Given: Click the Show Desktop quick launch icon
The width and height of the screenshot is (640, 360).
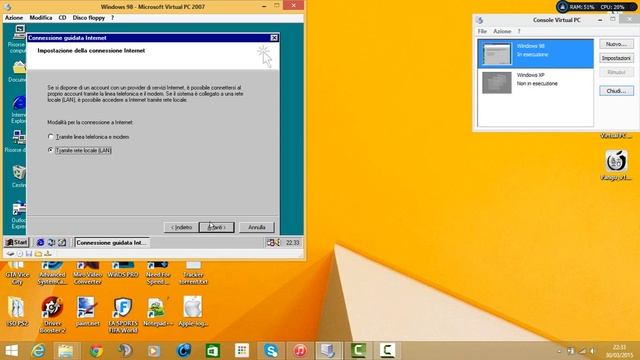Looking at the screenshot, I should pos(62,242).
